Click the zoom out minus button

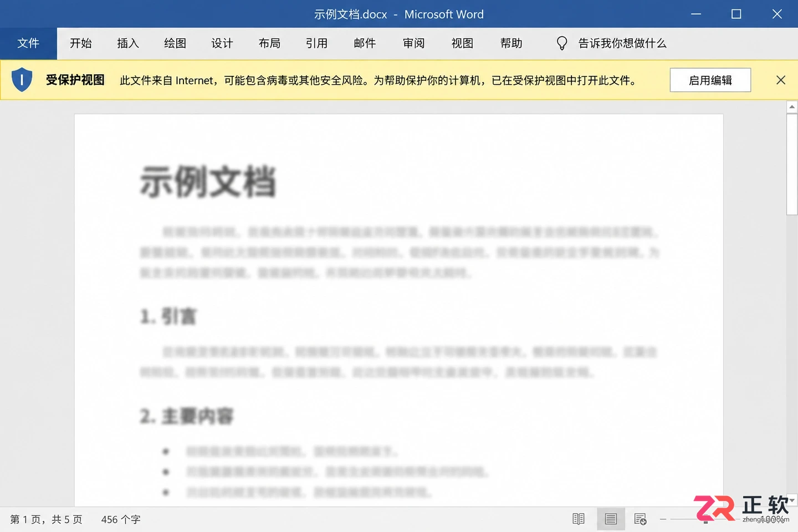663,519
